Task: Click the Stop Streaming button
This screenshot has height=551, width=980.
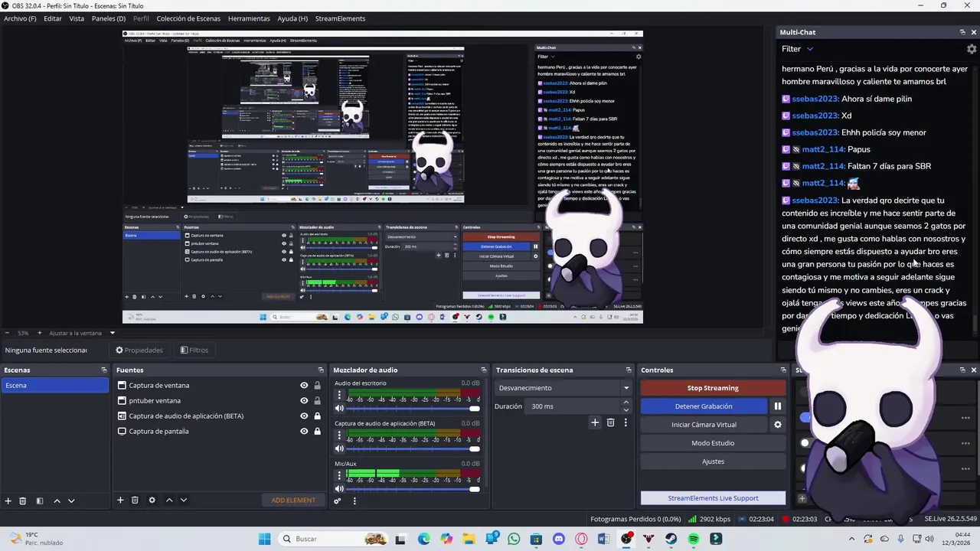Action: point(713,388)
